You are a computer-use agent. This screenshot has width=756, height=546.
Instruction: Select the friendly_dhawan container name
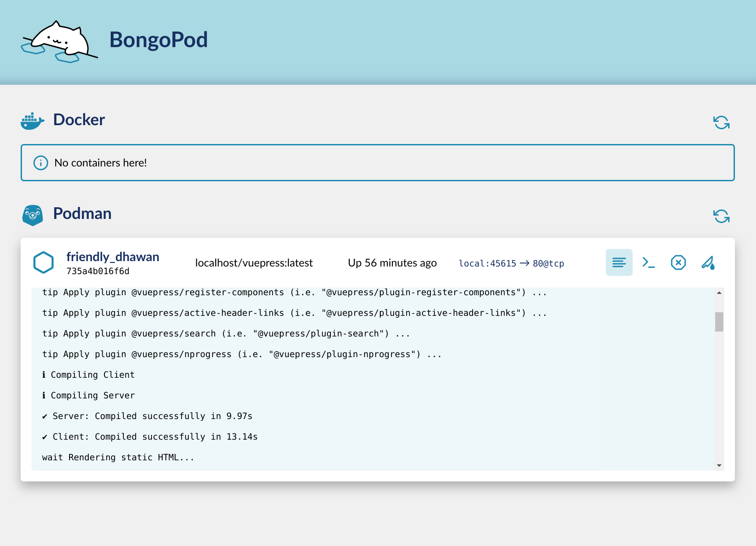(113, 257)
